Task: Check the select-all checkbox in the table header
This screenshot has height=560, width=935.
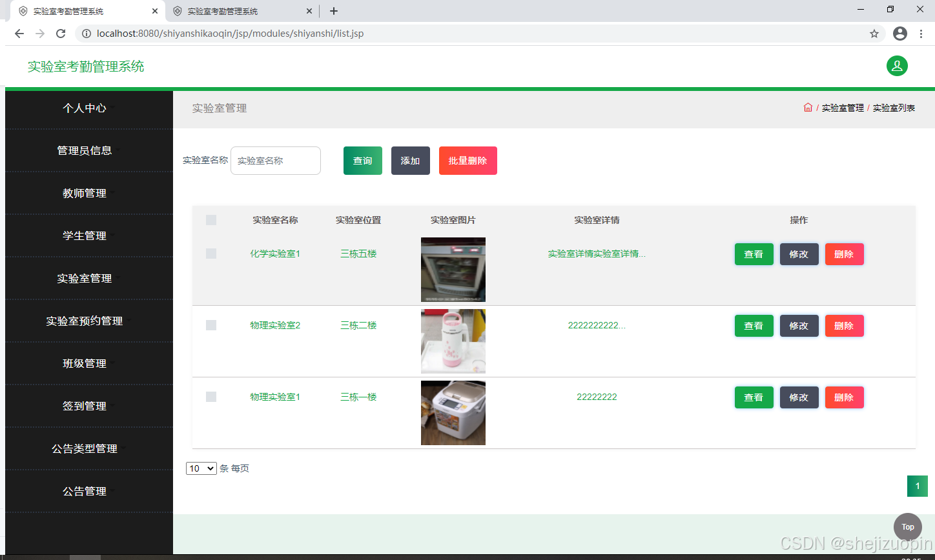Action: pos(211,220)
